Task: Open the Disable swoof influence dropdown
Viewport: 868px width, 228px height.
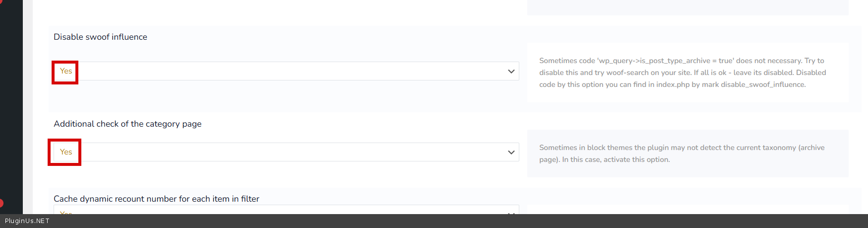Action: point(286,71)
